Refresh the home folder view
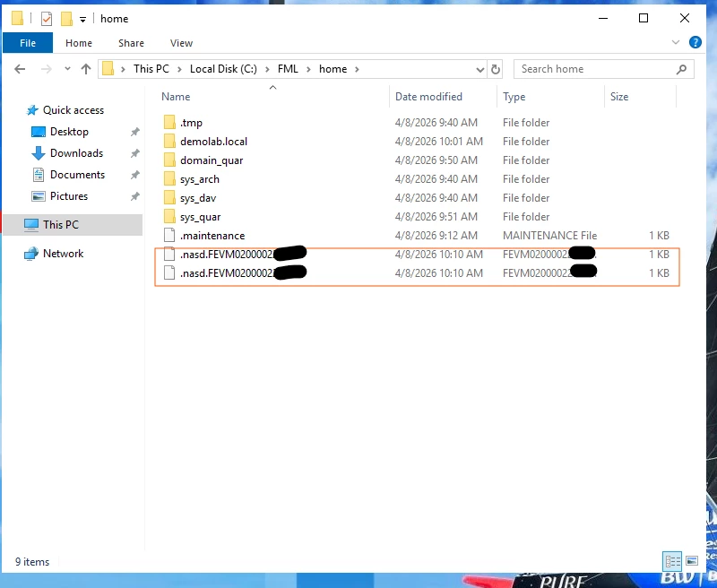Viewport: 717px width, 588px height. [496, 70]
